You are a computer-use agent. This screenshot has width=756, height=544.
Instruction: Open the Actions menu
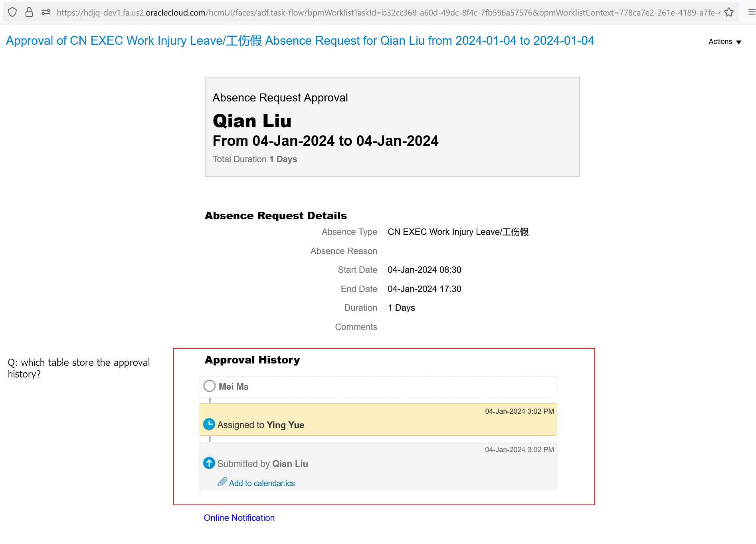click(720, 42)
